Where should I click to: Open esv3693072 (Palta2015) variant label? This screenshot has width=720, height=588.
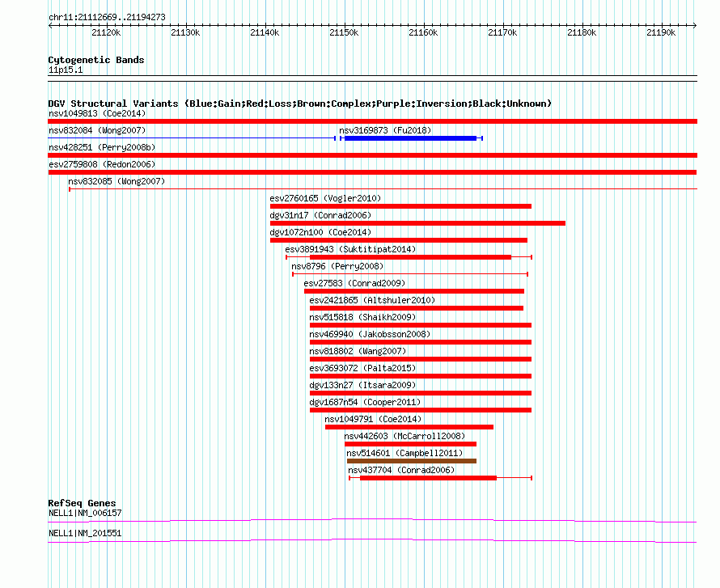[362, 368]
